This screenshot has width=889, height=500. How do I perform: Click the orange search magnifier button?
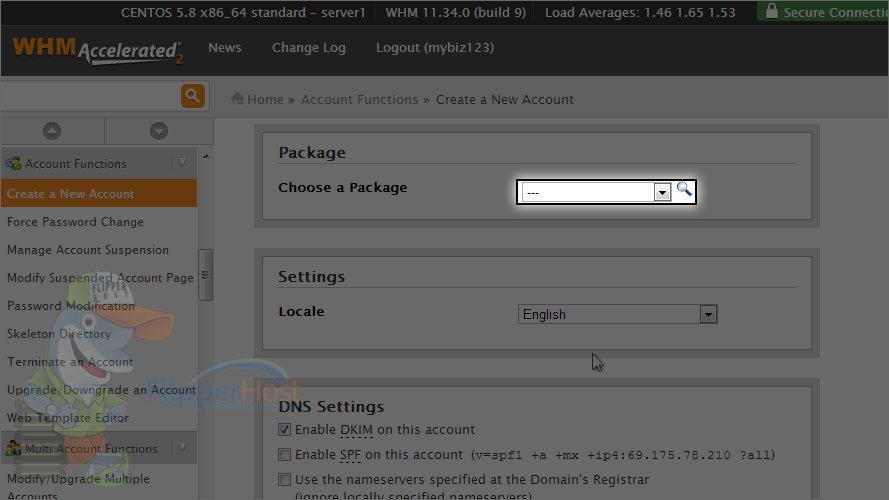click(193, 96)
